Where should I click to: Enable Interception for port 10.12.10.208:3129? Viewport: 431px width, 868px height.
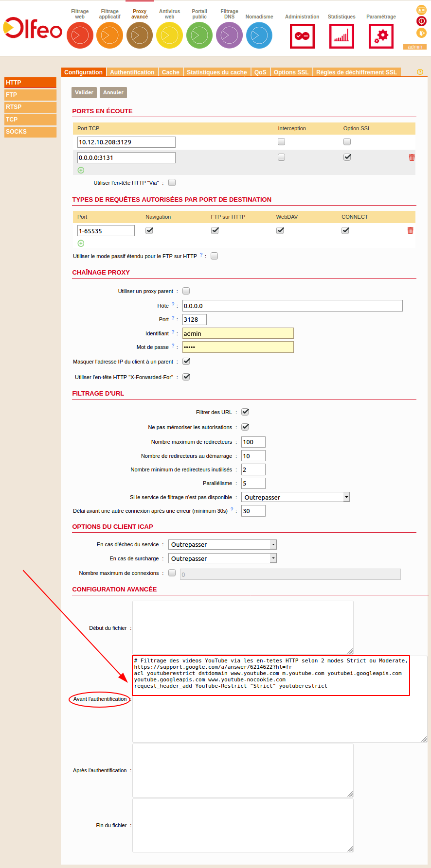pyautogui.click(x=281, y=142)
